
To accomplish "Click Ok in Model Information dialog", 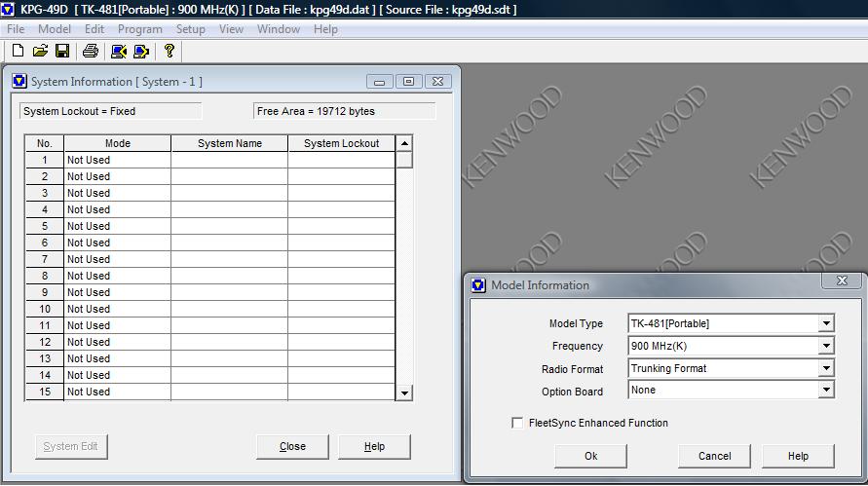I will (x=590, y=456).
